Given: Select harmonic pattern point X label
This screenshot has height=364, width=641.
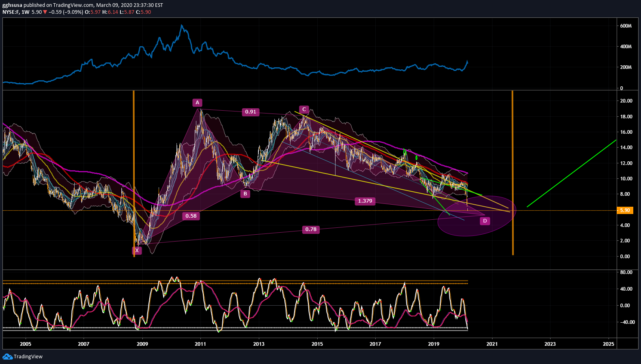Looking at the screenshot, I should (x=137, y=251).
